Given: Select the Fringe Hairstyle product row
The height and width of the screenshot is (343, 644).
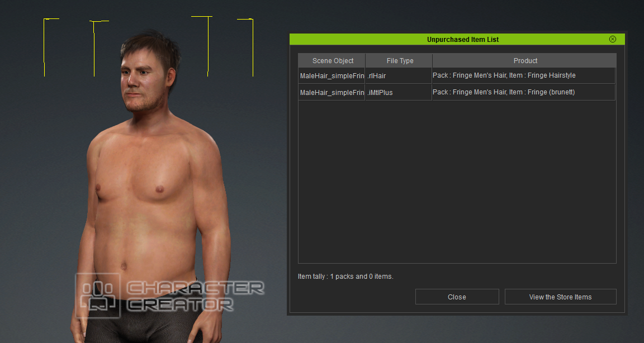Looking at the screenshot, I should point(524,75).
